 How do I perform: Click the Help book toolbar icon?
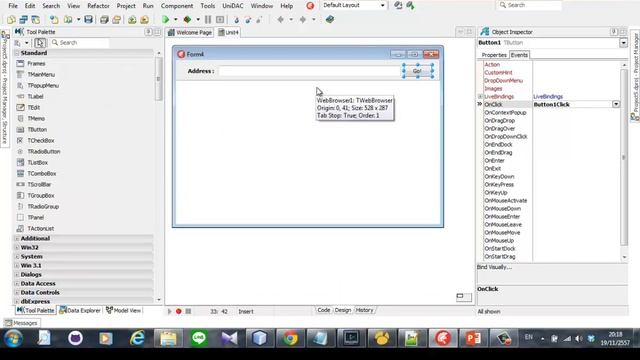pos(330,19)
